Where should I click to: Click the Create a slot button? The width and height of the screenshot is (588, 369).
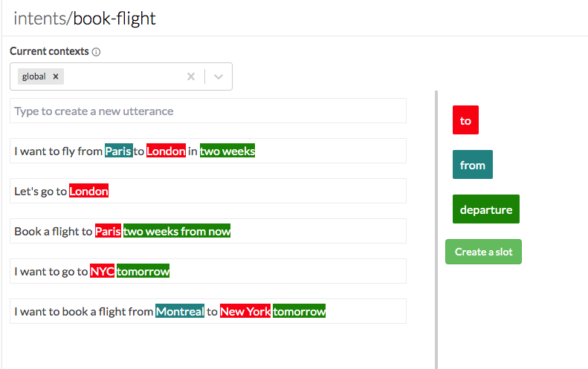483,252
